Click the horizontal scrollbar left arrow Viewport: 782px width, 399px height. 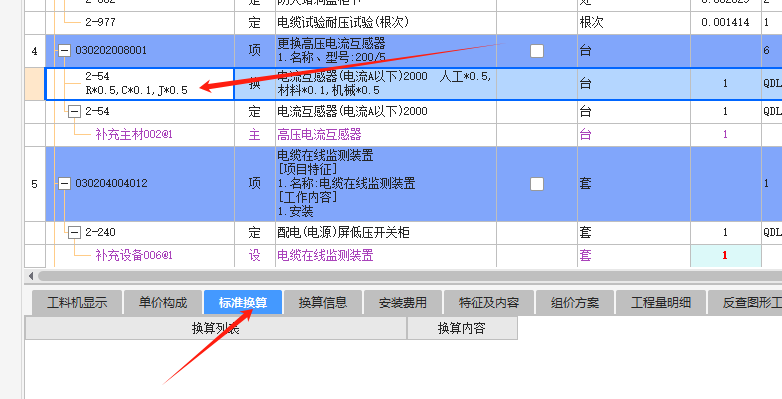click(x=31, y=276)
